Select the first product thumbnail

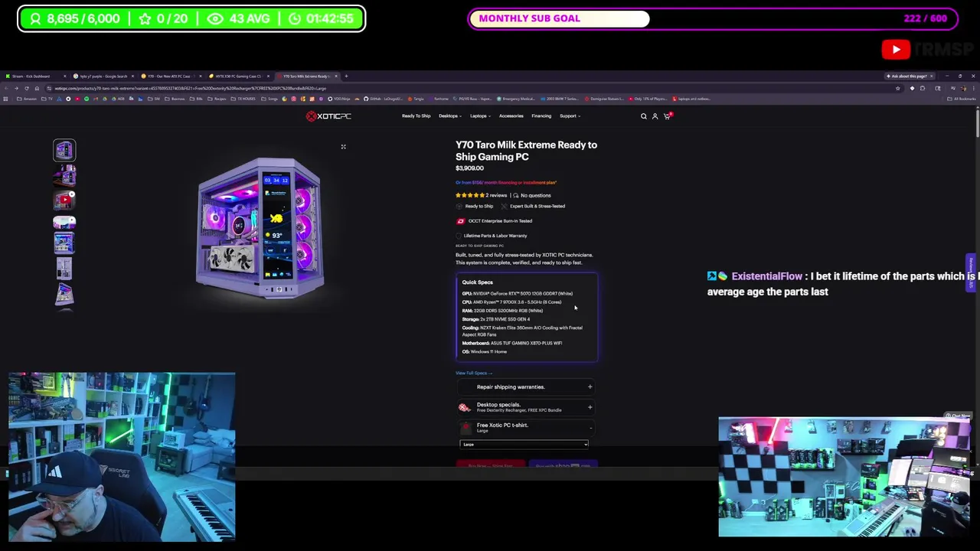point(64,150)
